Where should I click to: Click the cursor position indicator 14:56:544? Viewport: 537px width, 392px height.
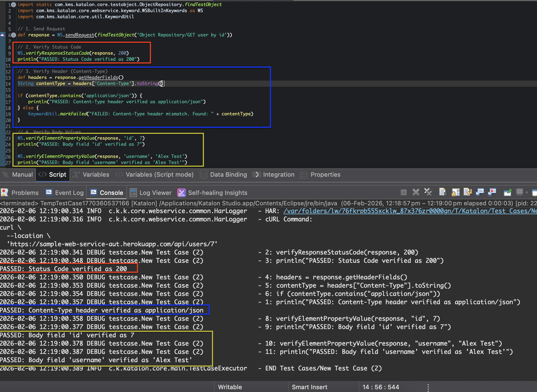[x=381, y=387]
